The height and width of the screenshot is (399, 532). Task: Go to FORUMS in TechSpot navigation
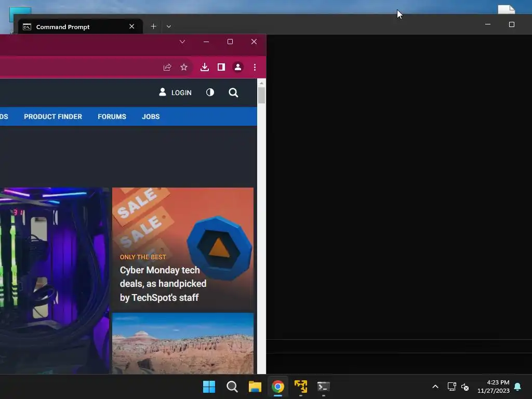(112, 116)
